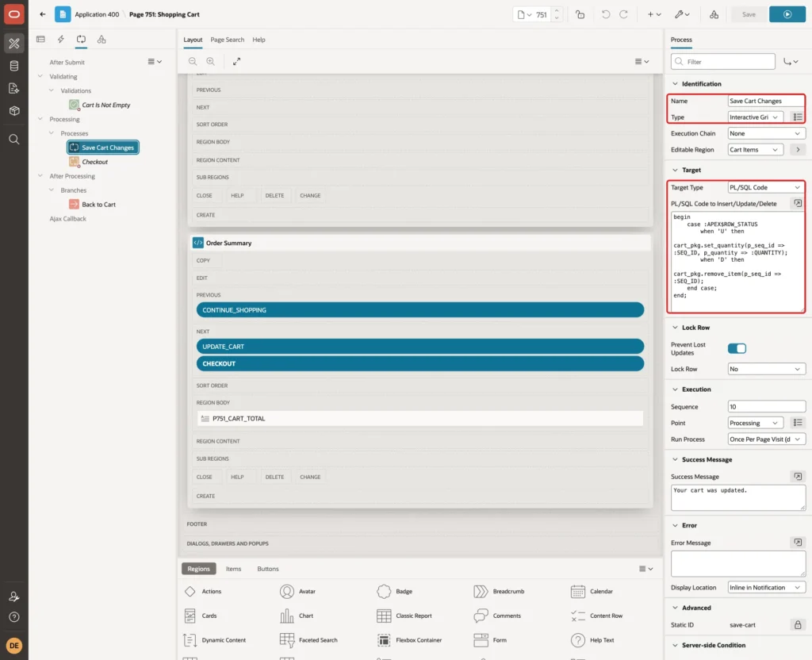This screenshot has height=660, width=812.
Task: Select the CHECKOUT button in layout
Action: click(x=420, y=363)
